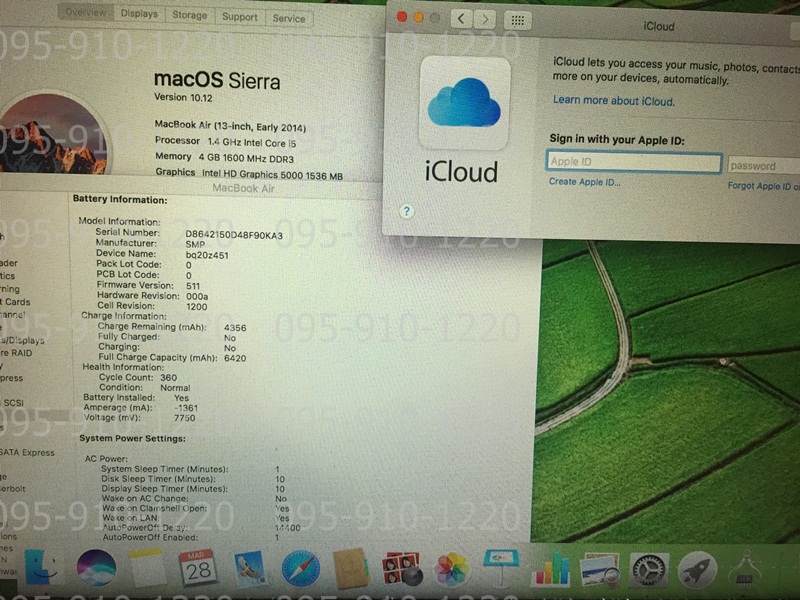Click the Voltage value 7750

184,418
